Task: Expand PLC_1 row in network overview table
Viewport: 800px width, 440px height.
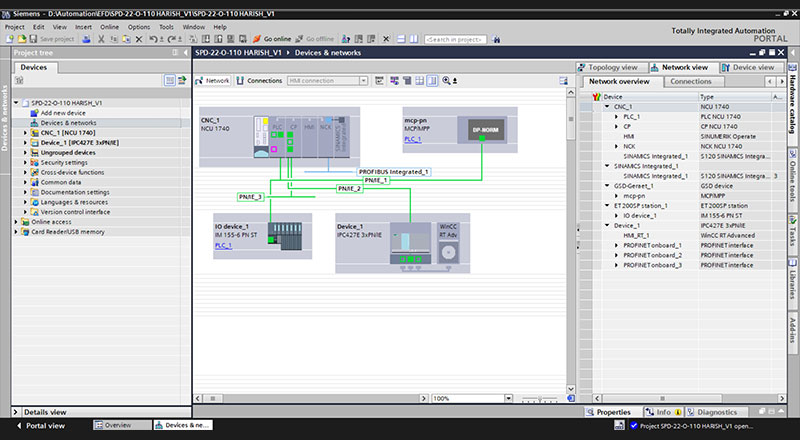Action: pyautogui.click(x=616, y=116)
